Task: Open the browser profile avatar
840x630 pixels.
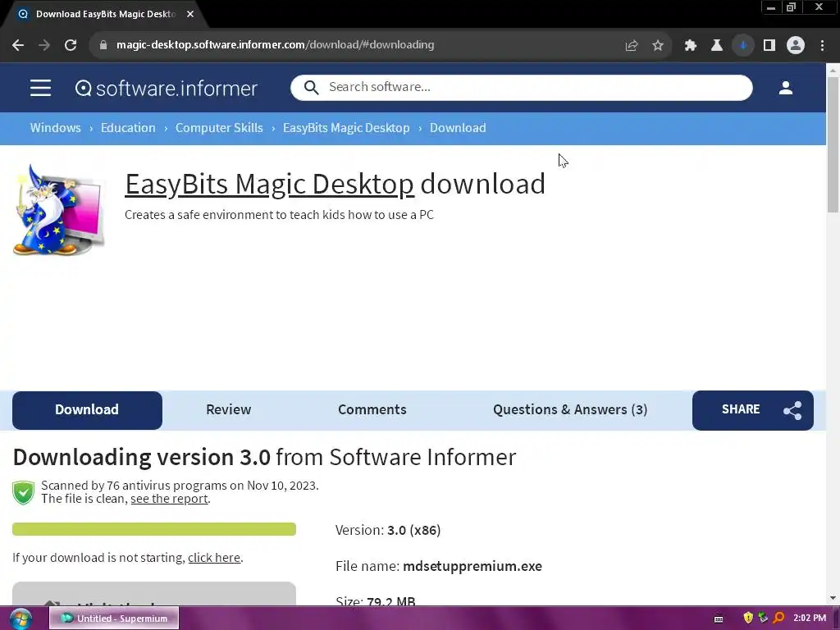Action: click(796, 46)
